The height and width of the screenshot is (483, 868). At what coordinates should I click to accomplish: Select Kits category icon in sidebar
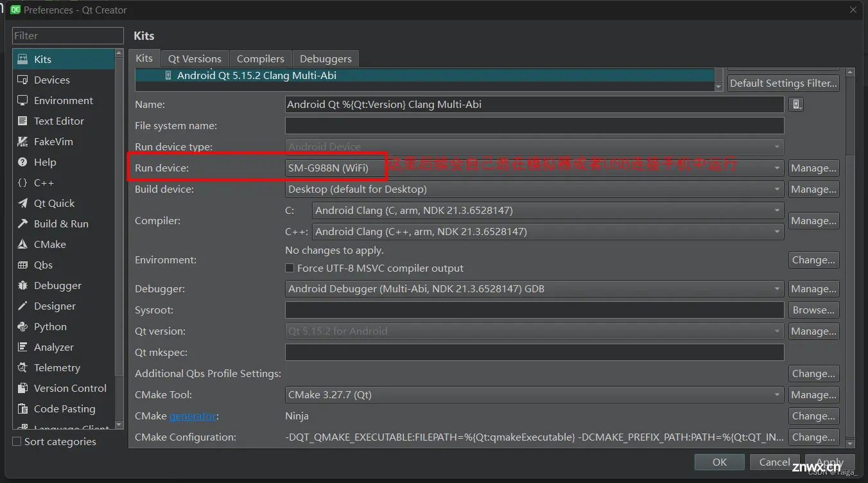pos(22,59)
